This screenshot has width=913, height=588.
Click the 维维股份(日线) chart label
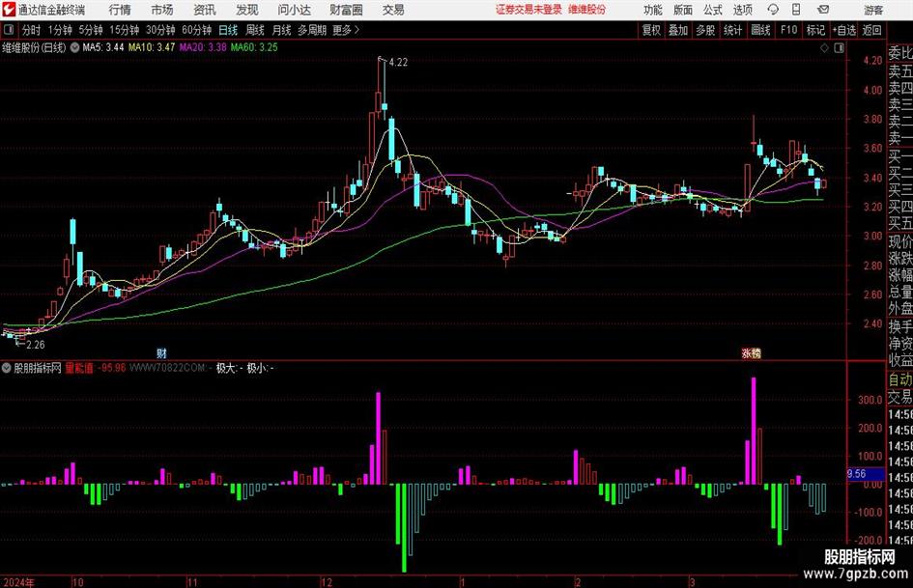[x=35, y=47]
